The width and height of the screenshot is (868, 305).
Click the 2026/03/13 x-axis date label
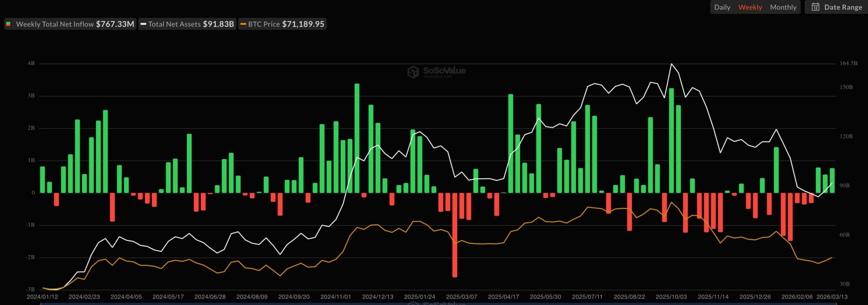(x=832, y=297)
